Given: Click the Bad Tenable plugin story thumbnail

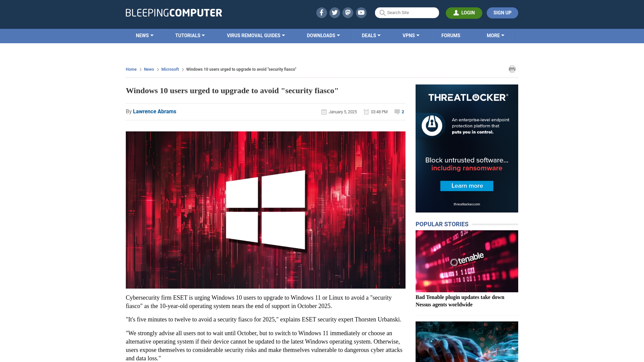Looking at the screenshot, I should pos(467,261).
